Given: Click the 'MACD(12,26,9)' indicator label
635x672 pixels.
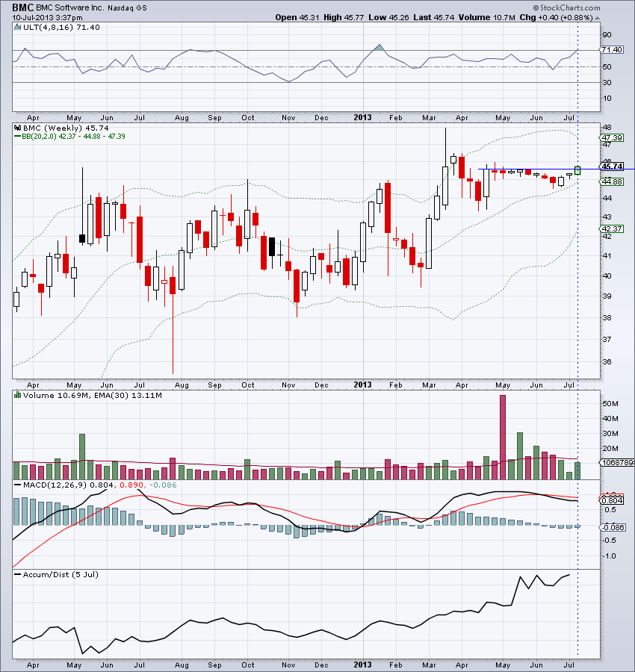Looking at the screenshot, I should click(55, 485).
